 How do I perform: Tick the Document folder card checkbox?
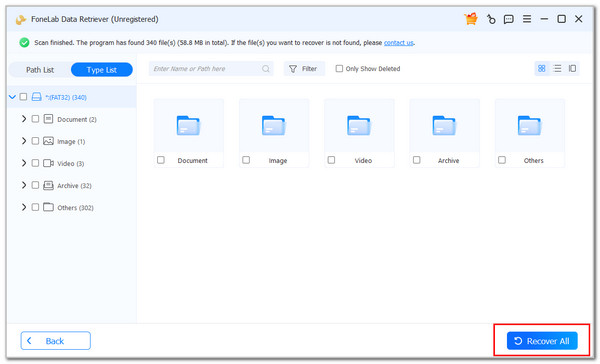[161, 160]
